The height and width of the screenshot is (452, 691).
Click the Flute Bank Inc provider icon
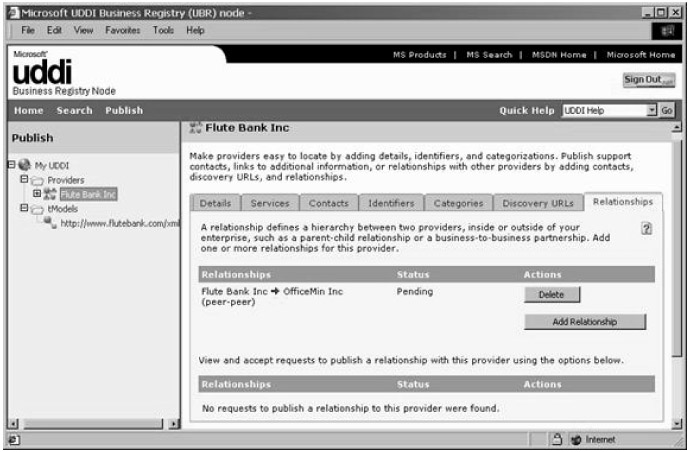click(x=49, y=194)
